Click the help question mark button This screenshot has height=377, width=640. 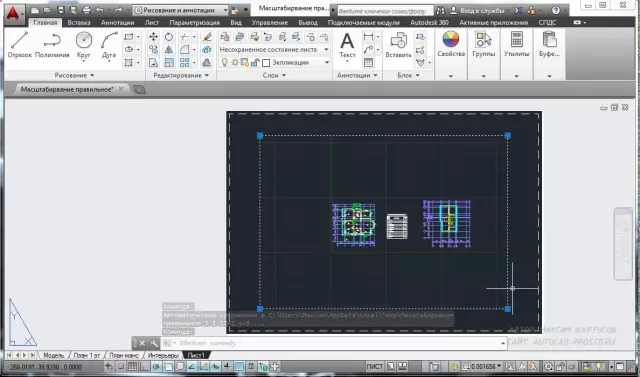[556, 11]
